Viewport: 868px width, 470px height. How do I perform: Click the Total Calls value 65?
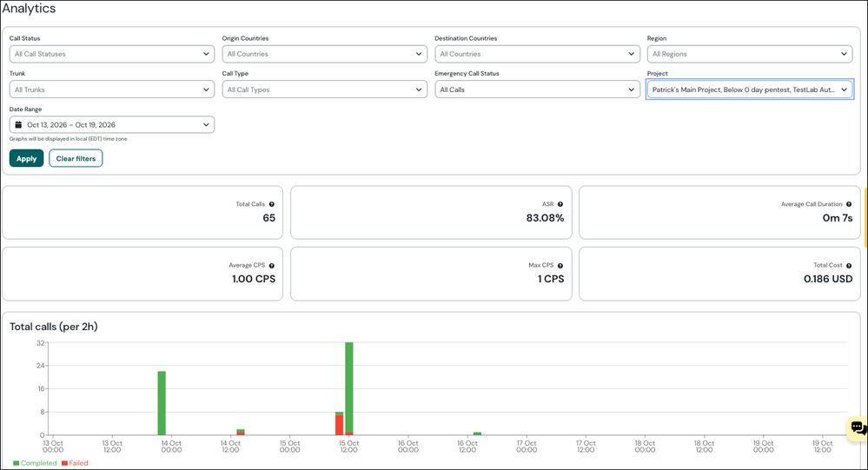269,218
